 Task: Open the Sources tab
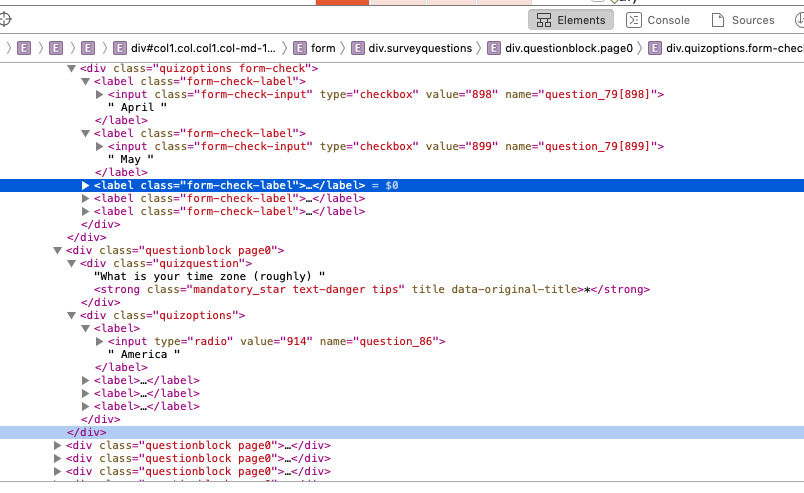tap(743, 20)
